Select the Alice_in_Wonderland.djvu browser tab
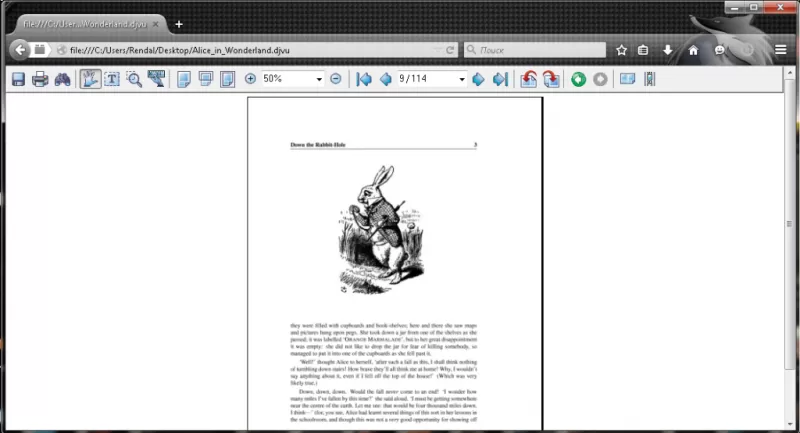Viewport: 800px width, 433px height. point(90,24)
